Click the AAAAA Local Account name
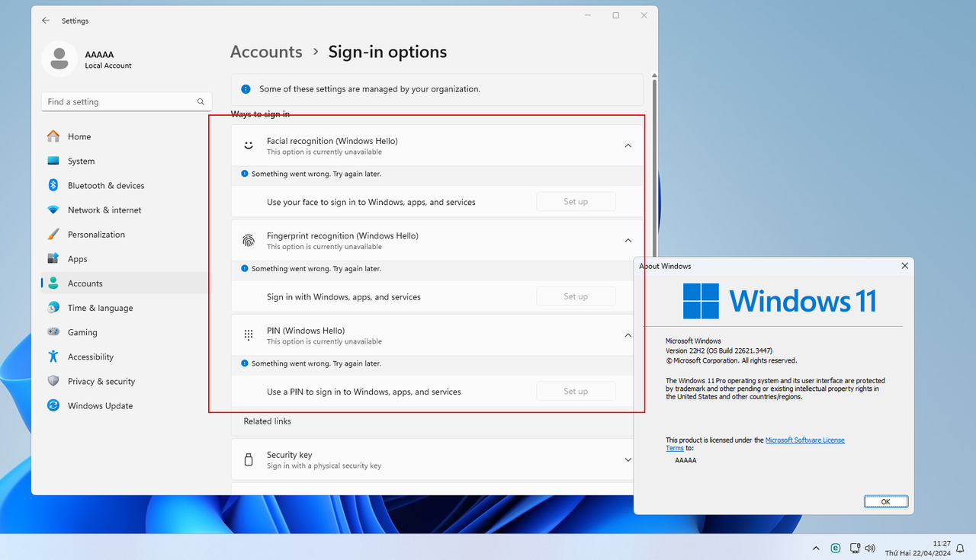This screenshot has height=560, width=976. click(x=108, y=59)
